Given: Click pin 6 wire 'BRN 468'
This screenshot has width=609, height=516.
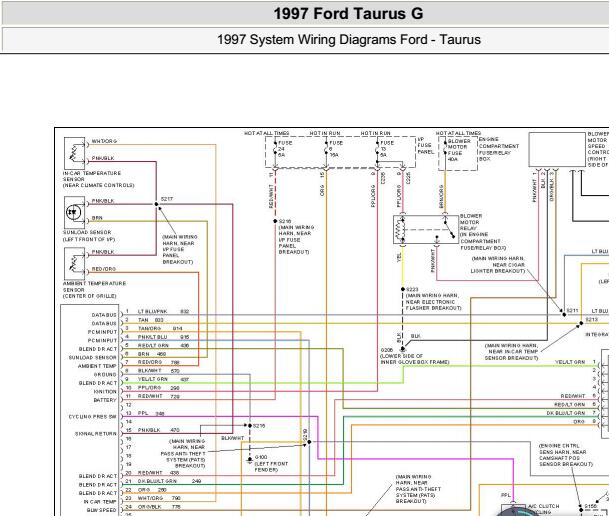Looking at the screenshot, I should click(152, 354).
